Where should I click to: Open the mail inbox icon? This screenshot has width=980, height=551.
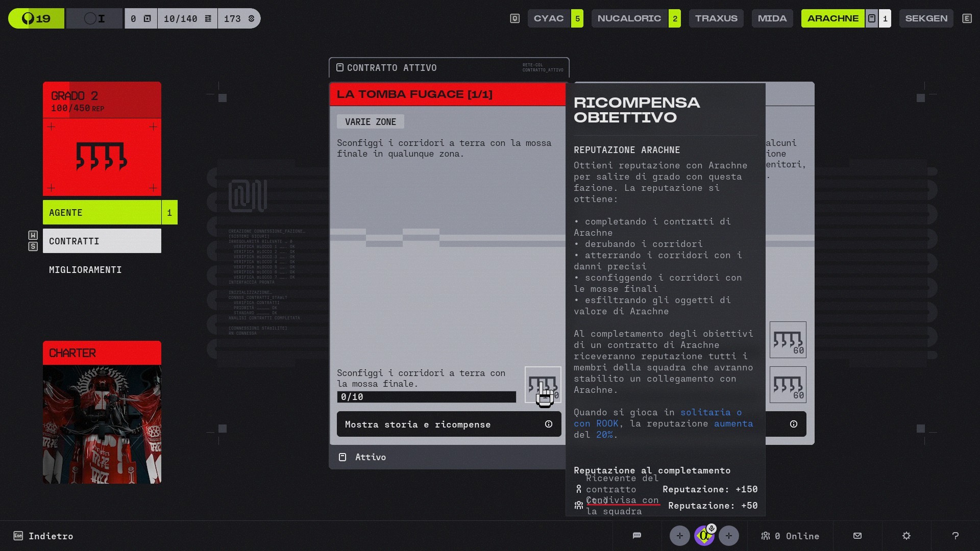pos(857,536)
